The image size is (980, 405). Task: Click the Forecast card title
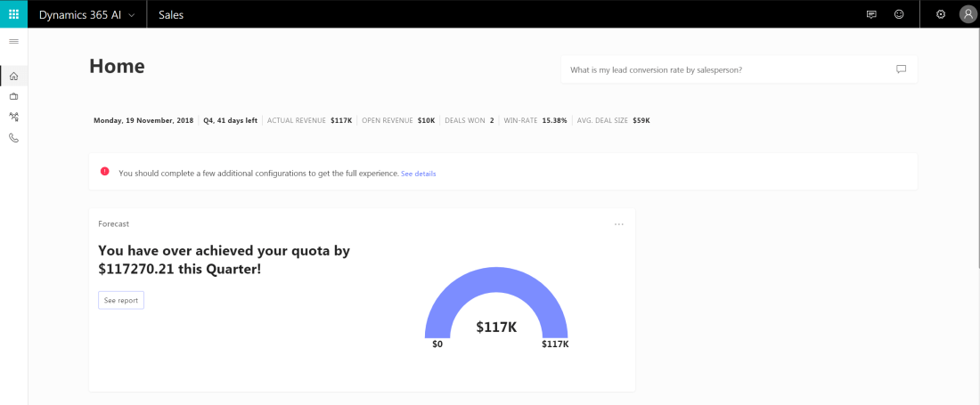(113, 224)
